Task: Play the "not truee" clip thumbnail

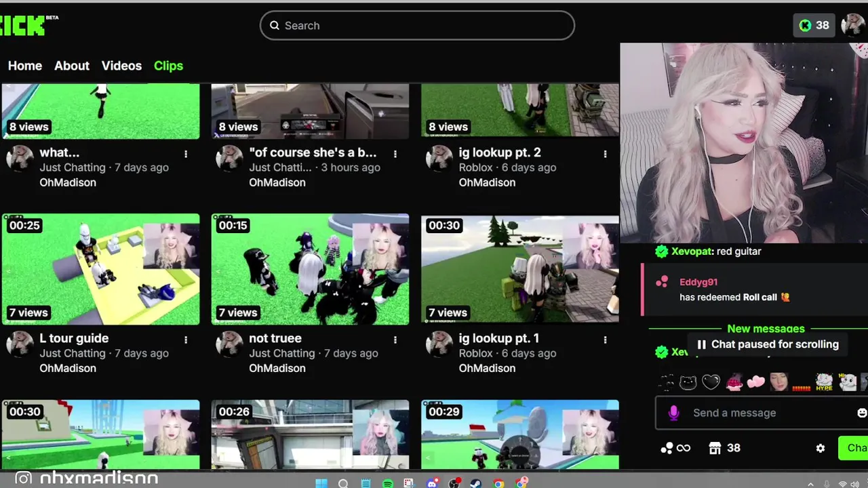Action: pyautogui.click(x=310, y=269)
